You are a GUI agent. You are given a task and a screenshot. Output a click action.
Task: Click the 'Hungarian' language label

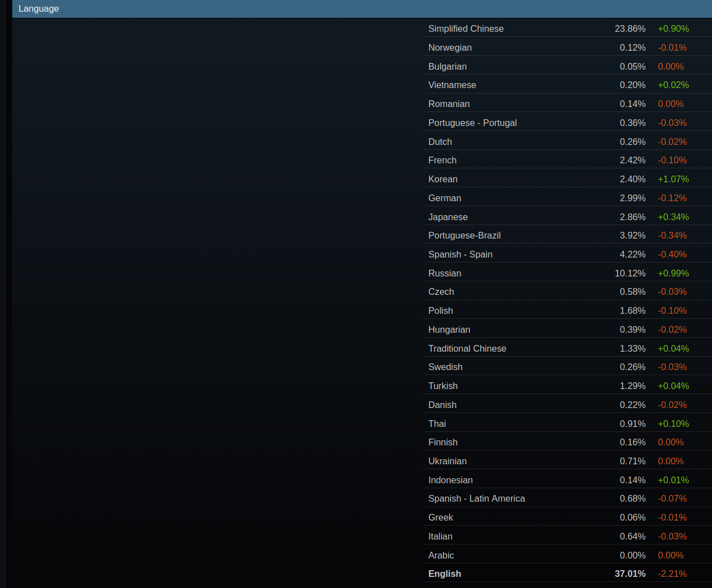pos(449,329)
